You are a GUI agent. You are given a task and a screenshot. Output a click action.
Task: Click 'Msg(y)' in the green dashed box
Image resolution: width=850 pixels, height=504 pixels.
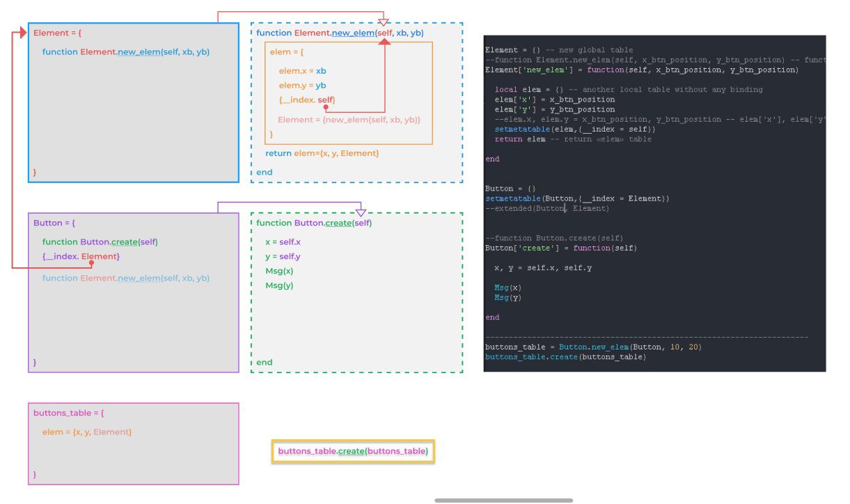[x=279, y=285]
